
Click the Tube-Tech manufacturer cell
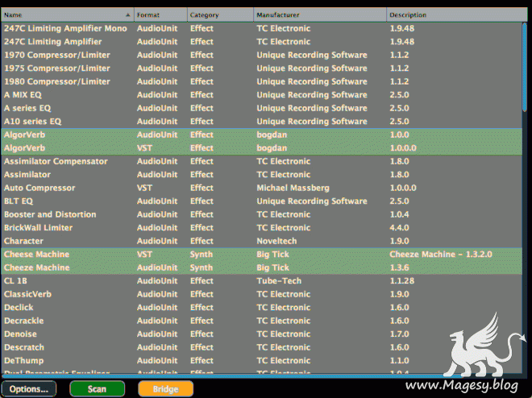pyautogui.click(x=279, y=280)
